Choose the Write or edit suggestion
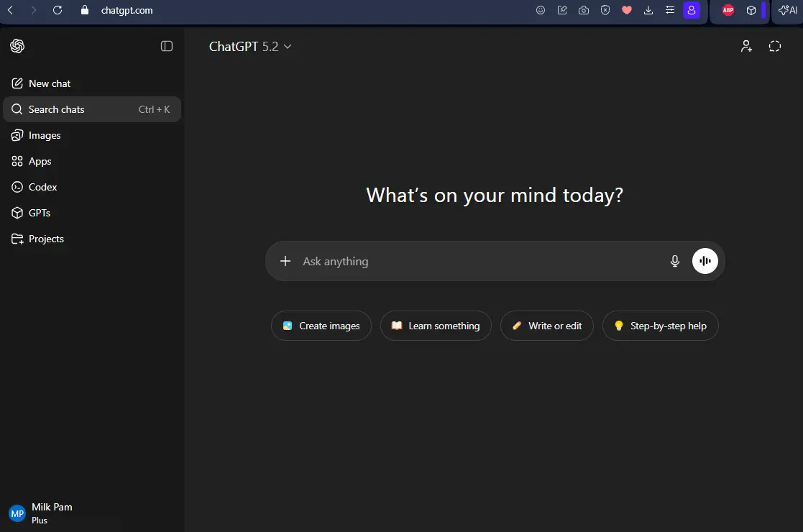 tap(547, 326)
